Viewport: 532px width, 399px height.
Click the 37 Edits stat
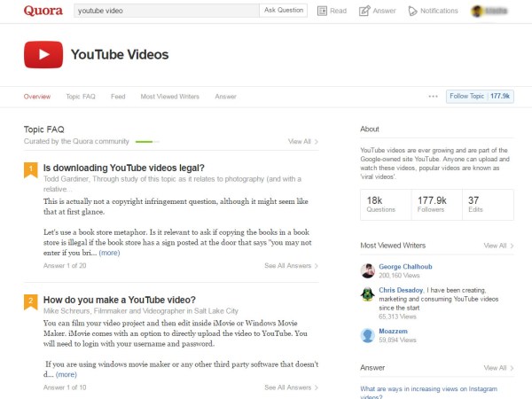pyautogui.click(x=488, y=205)
